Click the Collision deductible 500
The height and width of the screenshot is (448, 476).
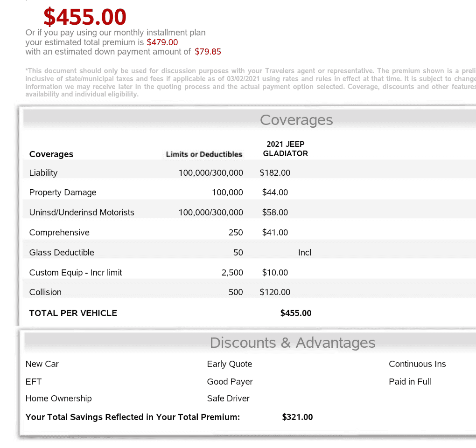point(236,292)
